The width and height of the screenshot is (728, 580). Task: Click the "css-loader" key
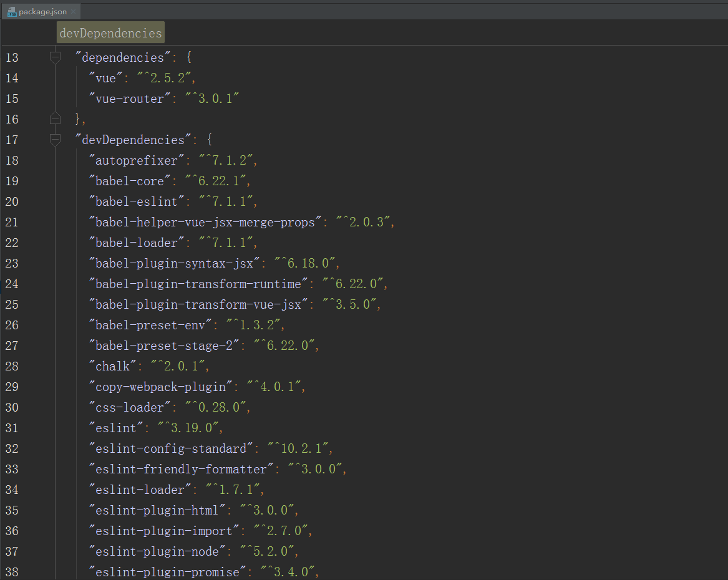tap(130, 407)
